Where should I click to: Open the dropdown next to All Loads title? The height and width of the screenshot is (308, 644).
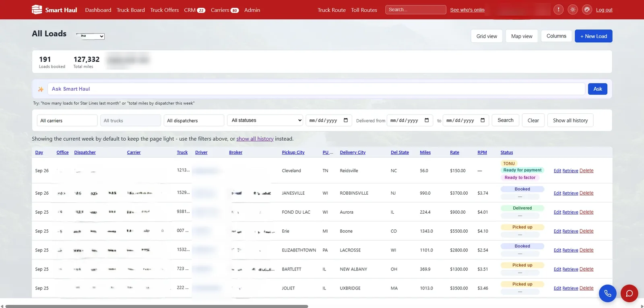click(91, 36)
